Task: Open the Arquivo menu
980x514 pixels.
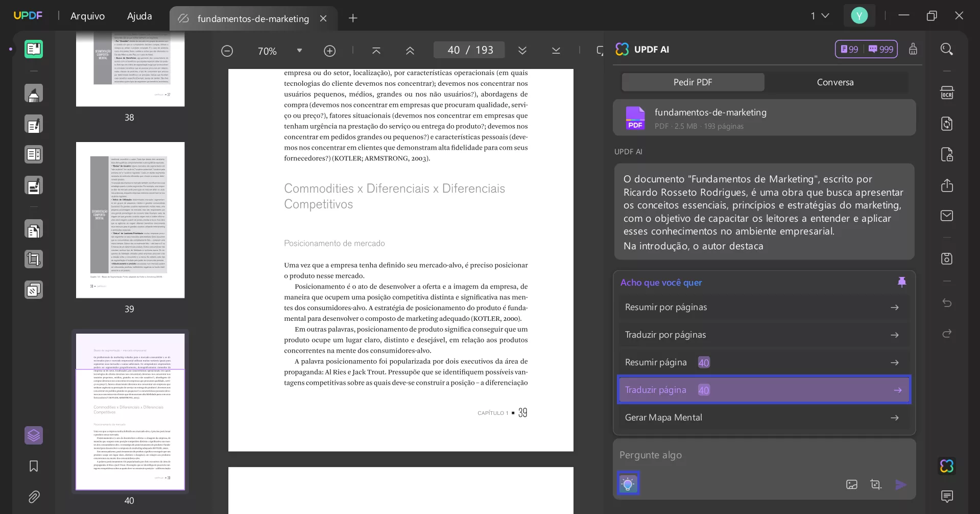Action: click(87, 16)
